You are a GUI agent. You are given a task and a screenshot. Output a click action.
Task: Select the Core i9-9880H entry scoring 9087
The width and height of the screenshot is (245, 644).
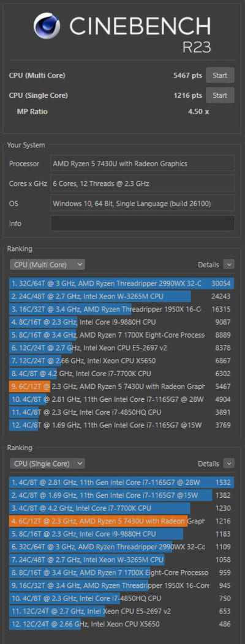tap(122, 322)
